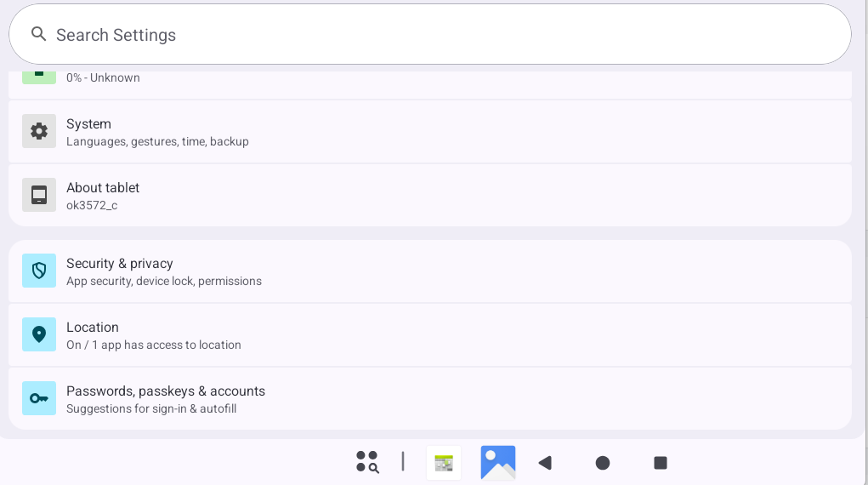Viewport: 868px width, 485px height.
Task: Click the Search Settings field
Action: point(429,34)
